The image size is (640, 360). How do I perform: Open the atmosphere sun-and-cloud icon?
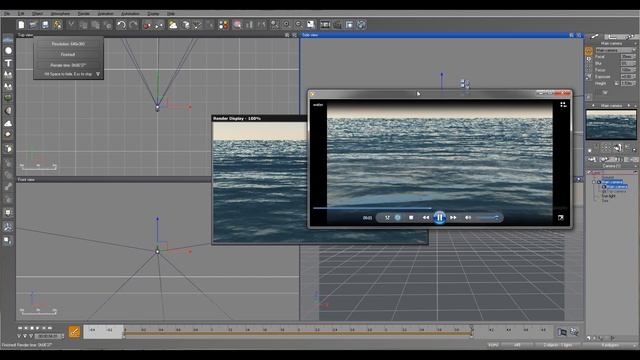tap(173, 25)
